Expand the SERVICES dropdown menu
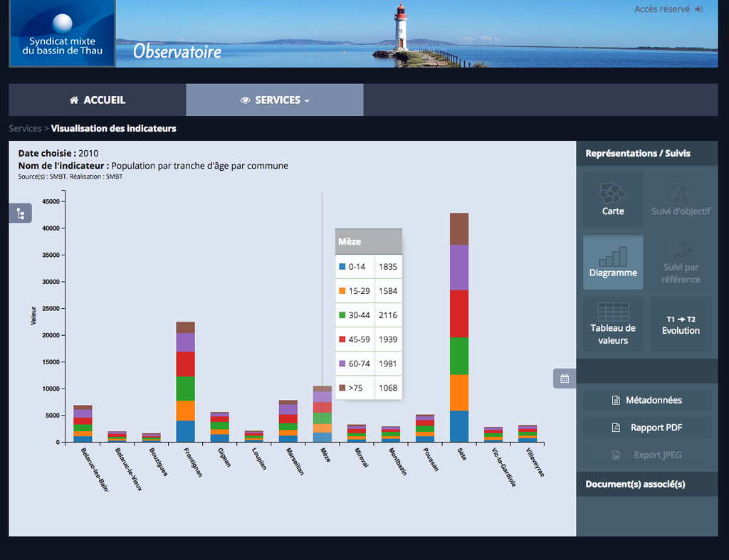Viewport: 729px width, 560px height. [x=275, y=100]
